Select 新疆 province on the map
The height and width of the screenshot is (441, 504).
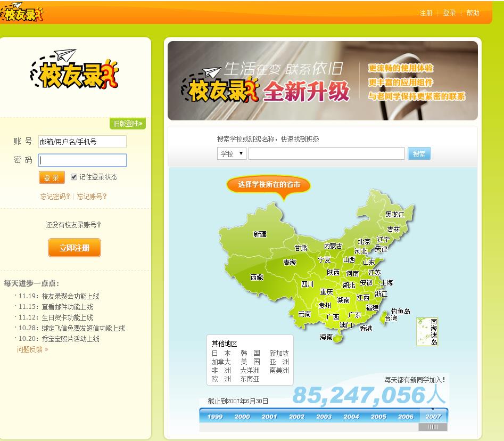coord(260,234)
